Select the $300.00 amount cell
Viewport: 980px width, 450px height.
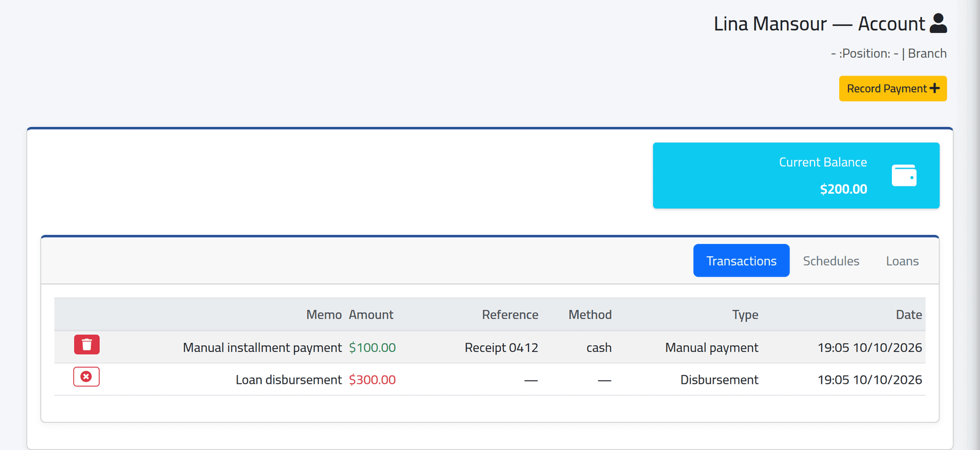coord(372,379)
